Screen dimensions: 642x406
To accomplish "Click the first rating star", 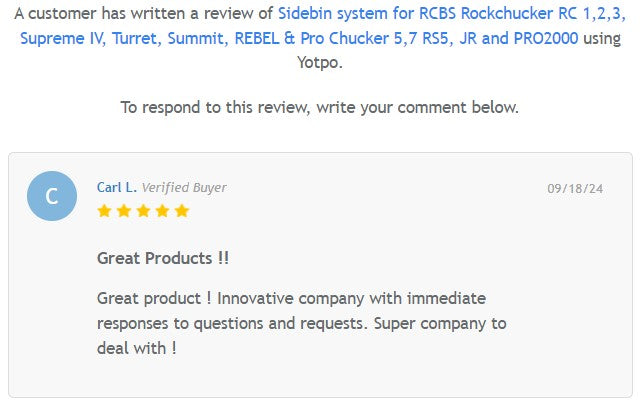I will coord(104,211).
